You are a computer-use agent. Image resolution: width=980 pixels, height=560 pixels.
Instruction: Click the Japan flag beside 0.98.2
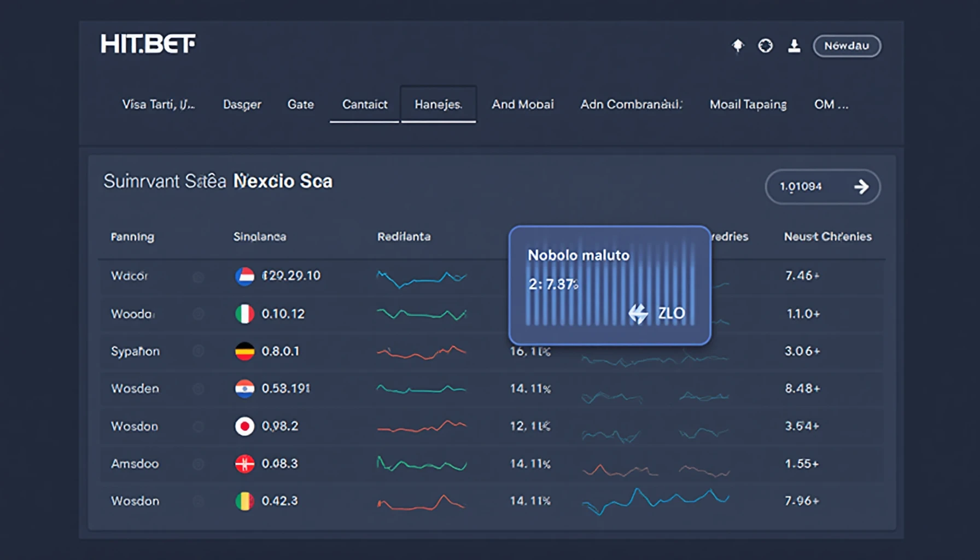pyautogui.click(x=244, y=426)
